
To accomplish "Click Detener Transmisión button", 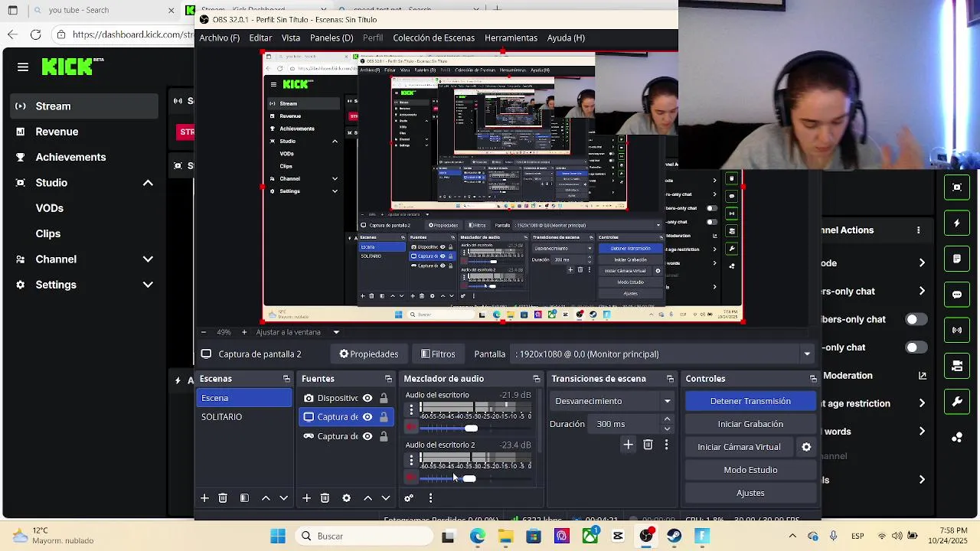I will pos(750,401).
